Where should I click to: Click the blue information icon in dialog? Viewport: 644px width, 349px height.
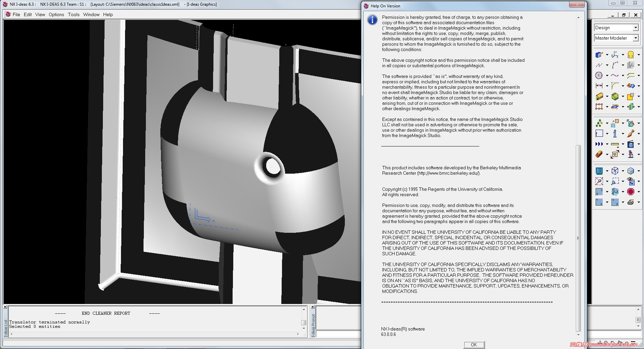tap(372, 20)
